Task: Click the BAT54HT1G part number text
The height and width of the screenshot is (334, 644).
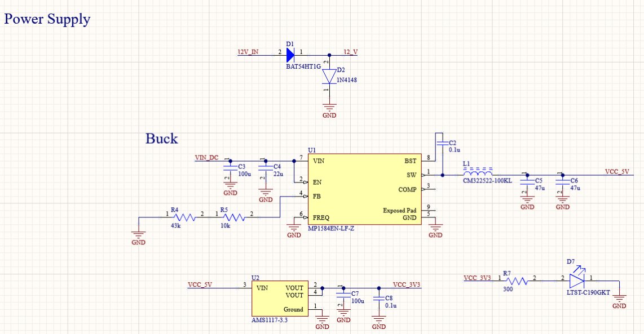Action: click(x=303, y=66)
